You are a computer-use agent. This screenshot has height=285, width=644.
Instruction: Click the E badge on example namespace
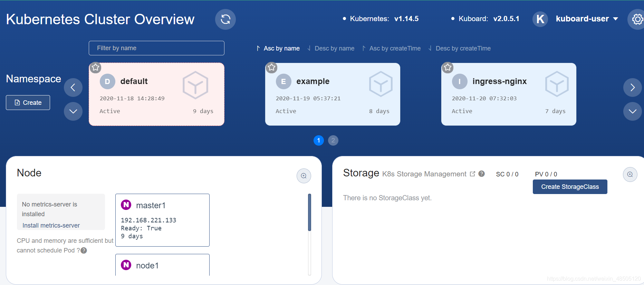coord(283,82)
